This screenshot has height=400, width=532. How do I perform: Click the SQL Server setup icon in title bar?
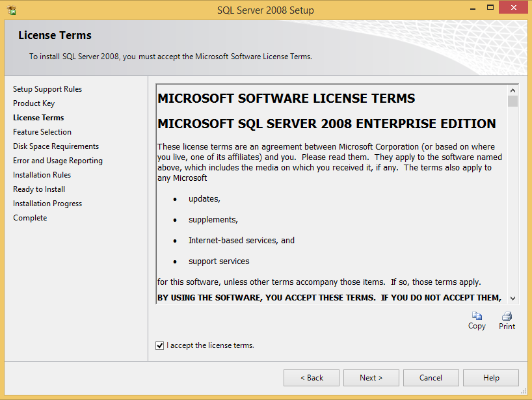coord(12,10)
